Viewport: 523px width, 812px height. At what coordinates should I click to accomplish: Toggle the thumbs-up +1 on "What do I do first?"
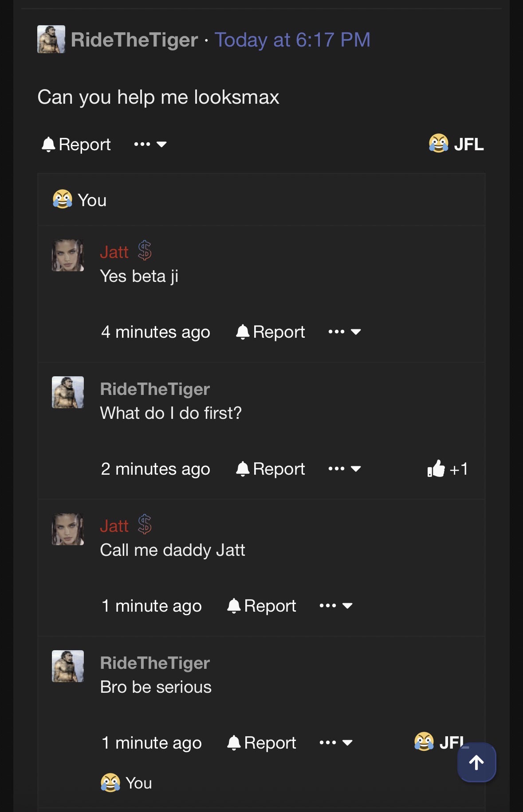447,469
